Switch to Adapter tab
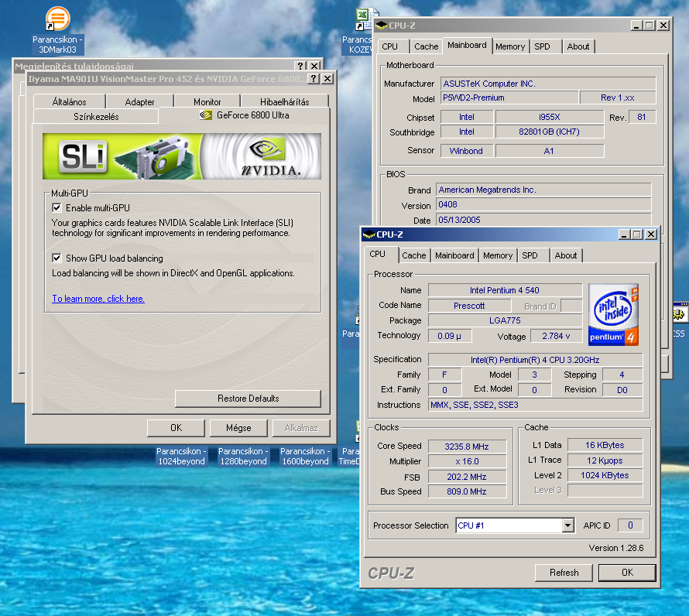The height and width of the screenshot is (616, 689). pyautogui.click(x=139, y=102)
